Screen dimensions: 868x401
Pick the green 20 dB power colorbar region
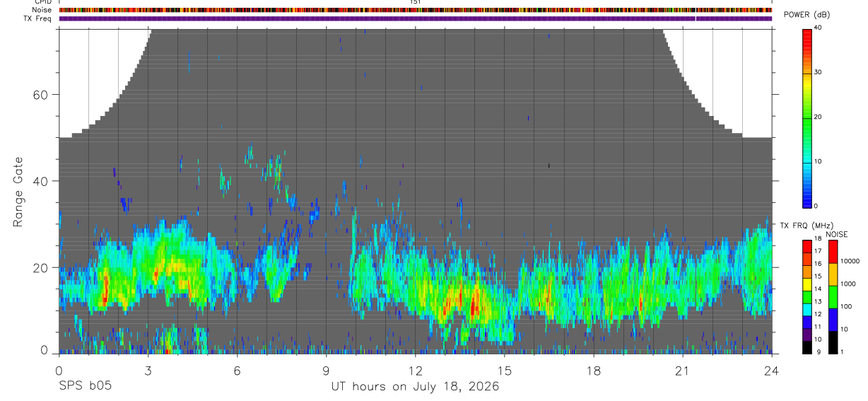tap(807, 117)
